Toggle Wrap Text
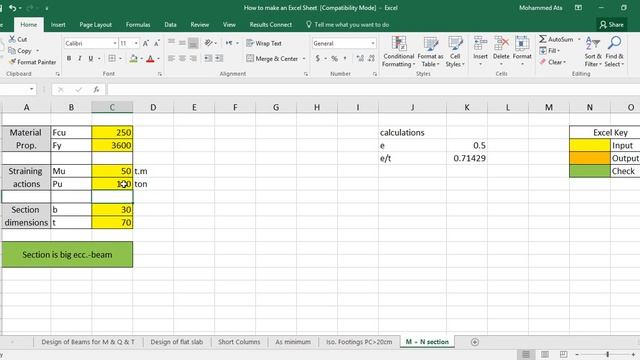Screen dimensions: 640x360 coord(264,43)
